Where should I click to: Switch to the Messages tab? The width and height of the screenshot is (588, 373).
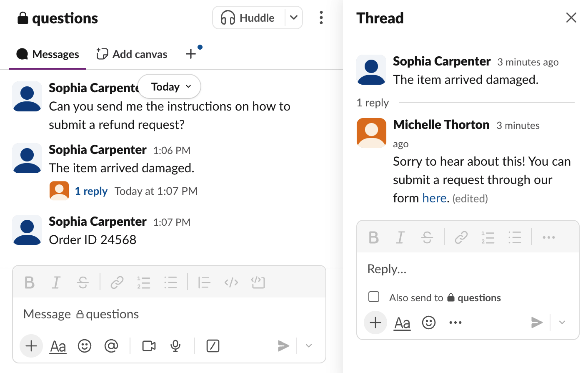[48, 54]
